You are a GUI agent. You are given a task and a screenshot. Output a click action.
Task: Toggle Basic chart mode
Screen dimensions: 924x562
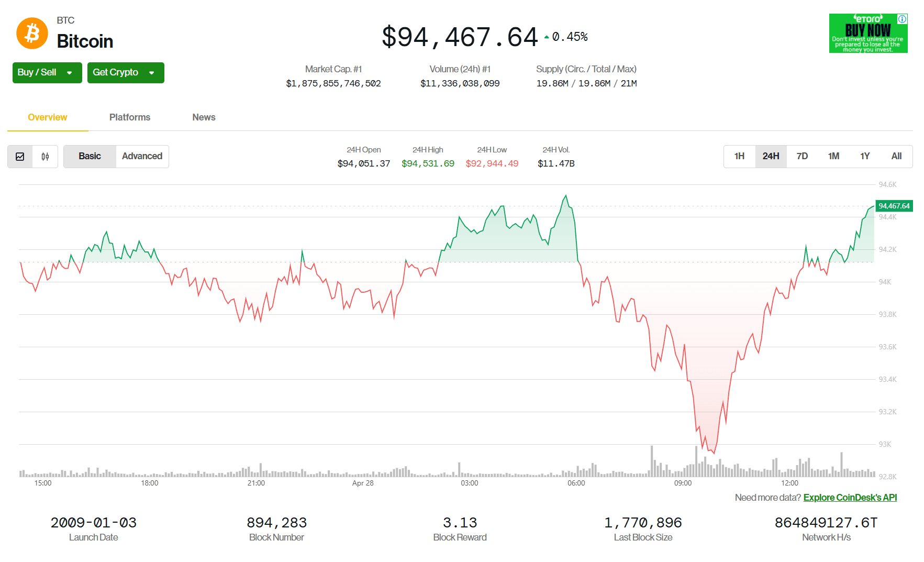click(x=90, y=157)
